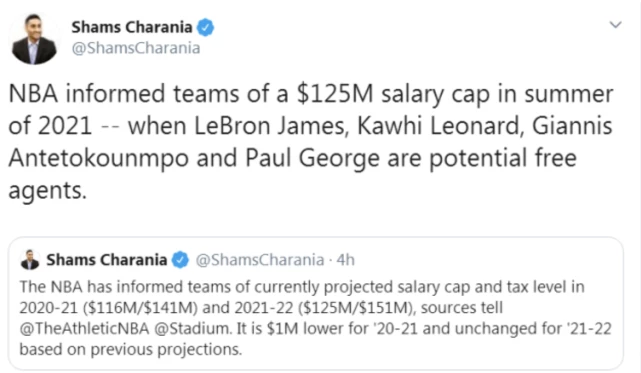Click the small avatar in quoted tweet
Screen dimensions: 641x373
click(x=30, y=260)
